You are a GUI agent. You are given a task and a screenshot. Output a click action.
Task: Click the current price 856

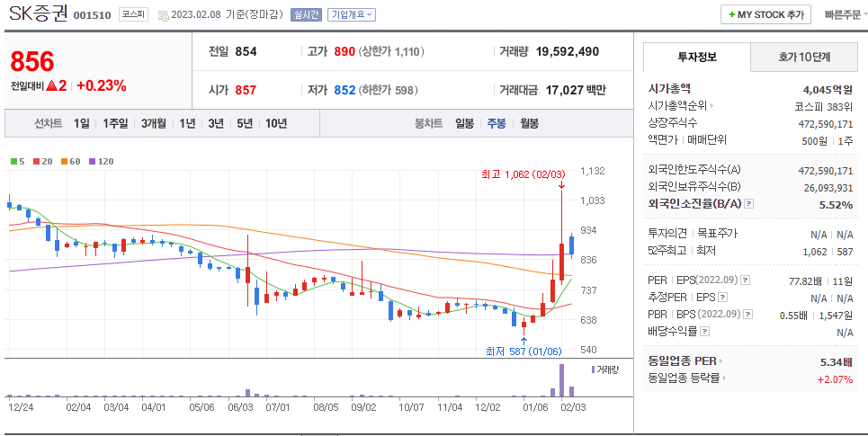click(32, 61)
